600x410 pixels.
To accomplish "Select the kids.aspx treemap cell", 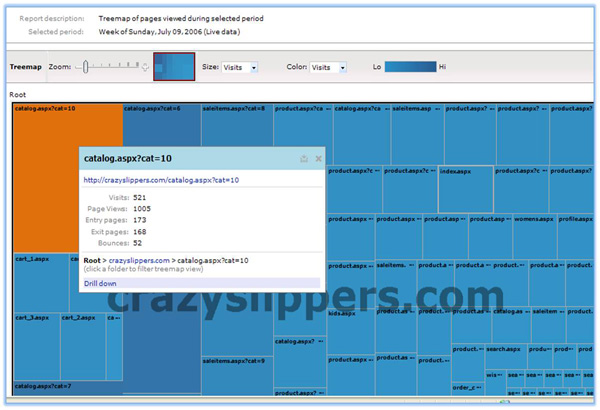I will [x=351, y=331].
